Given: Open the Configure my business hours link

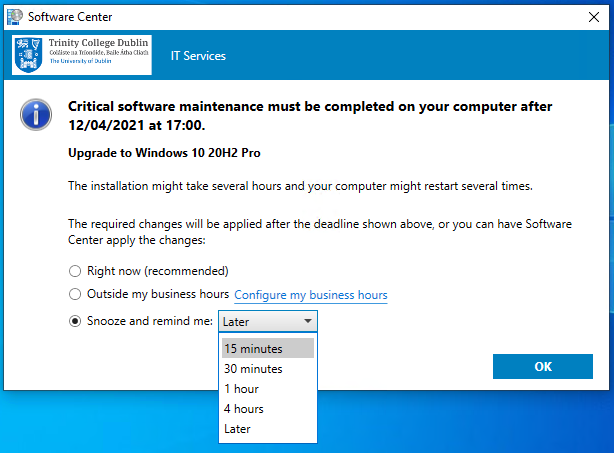Looking at the screenshot, I should tap(311, 295).
